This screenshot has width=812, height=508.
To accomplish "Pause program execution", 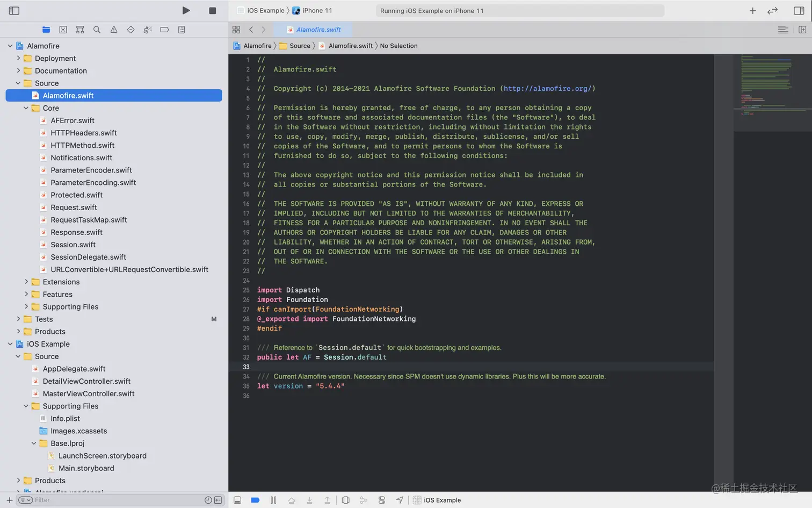I will 273,500.
